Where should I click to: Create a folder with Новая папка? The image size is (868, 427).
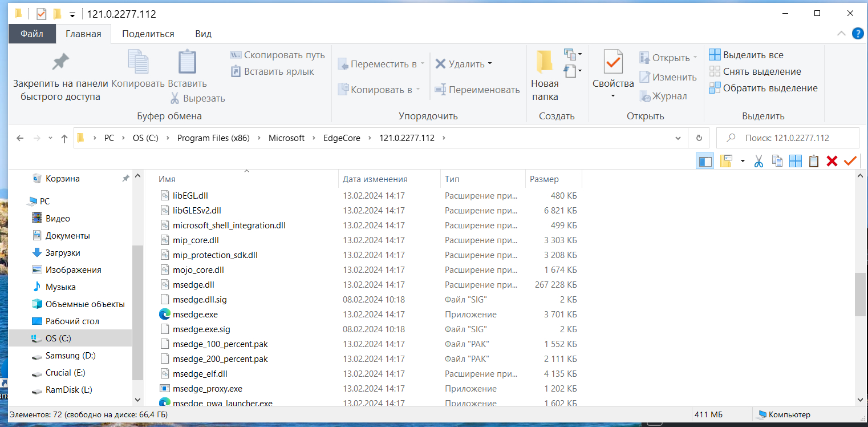tap(545, 76)
